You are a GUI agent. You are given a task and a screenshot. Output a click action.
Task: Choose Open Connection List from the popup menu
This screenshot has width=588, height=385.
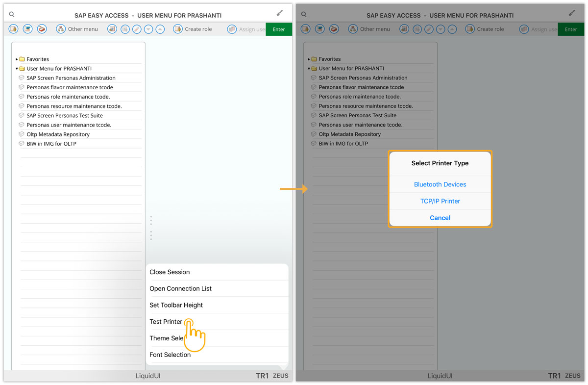pos(217,288)
